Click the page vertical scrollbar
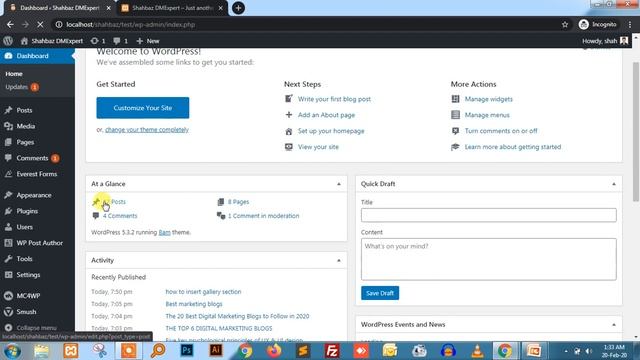This screenshot has width=640, height=360. coord(636,132)
